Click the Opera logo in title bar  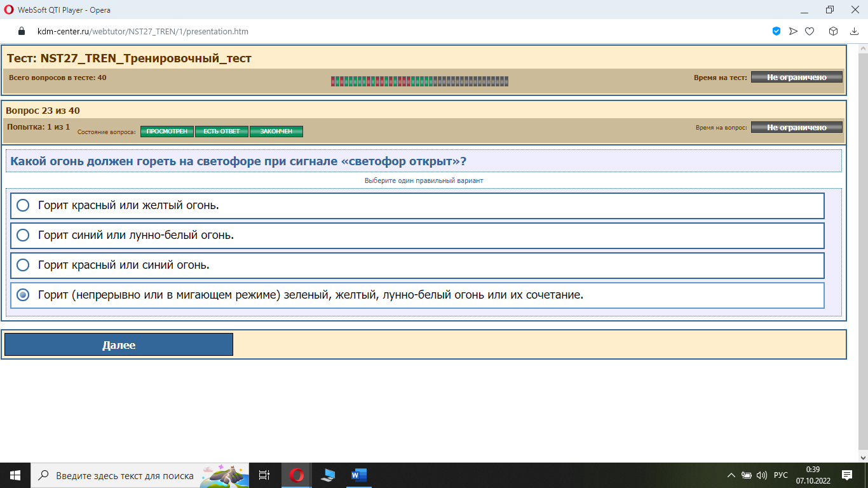[9, 10]
